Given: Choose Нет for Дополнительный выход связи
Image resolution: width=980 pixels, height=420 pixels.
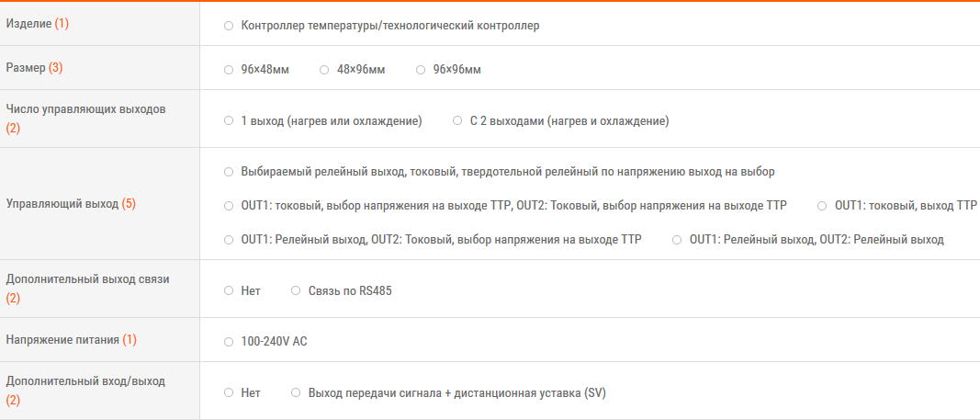Looking at the screenshot, I should (229, 290).
